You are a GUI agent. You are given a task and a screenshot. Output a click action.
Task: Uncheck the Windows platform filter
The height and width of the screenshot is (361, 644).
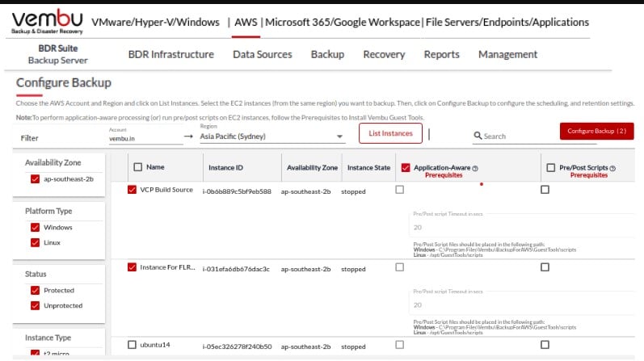(x=35, y=228)
